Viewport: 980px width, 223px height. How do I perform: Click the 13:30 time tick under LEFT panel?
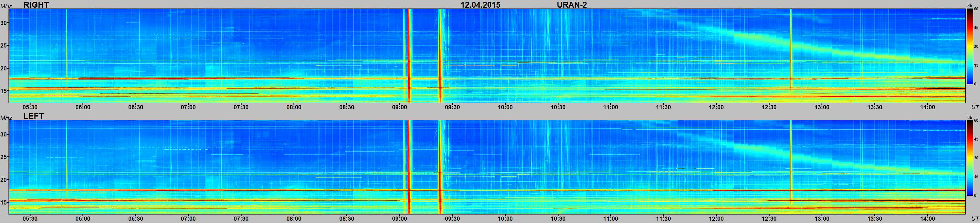click(875, 219)
